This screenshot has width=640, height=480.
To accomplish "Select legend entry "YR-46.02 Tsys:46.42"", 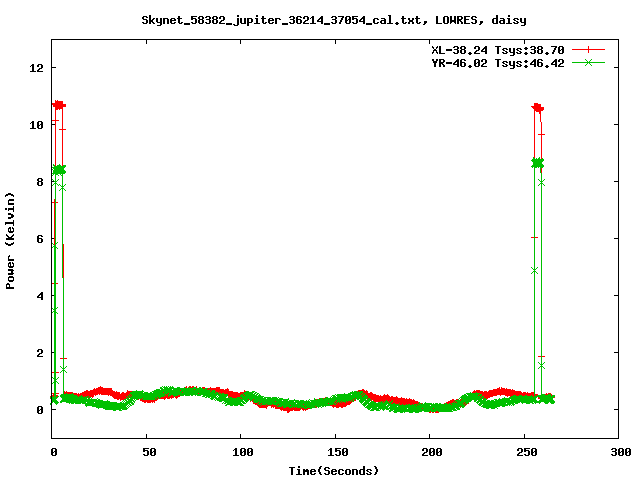I will click(498, 63).
